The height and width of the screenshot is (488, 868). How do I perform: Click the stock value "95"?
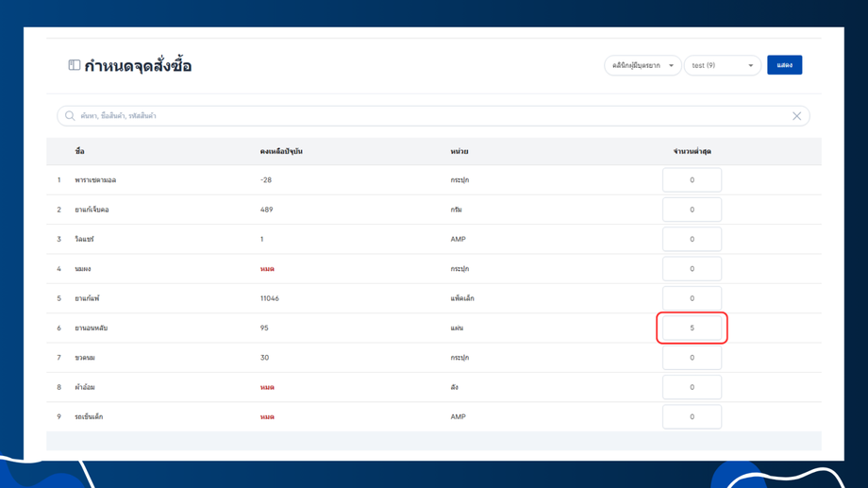pyautogui.click(x=264, y=328)
